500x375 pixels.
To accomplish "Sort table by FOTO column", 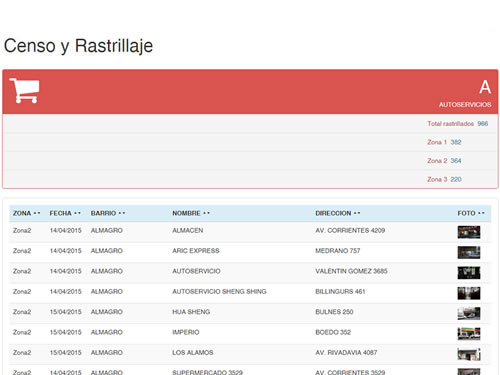I will 471,213.
